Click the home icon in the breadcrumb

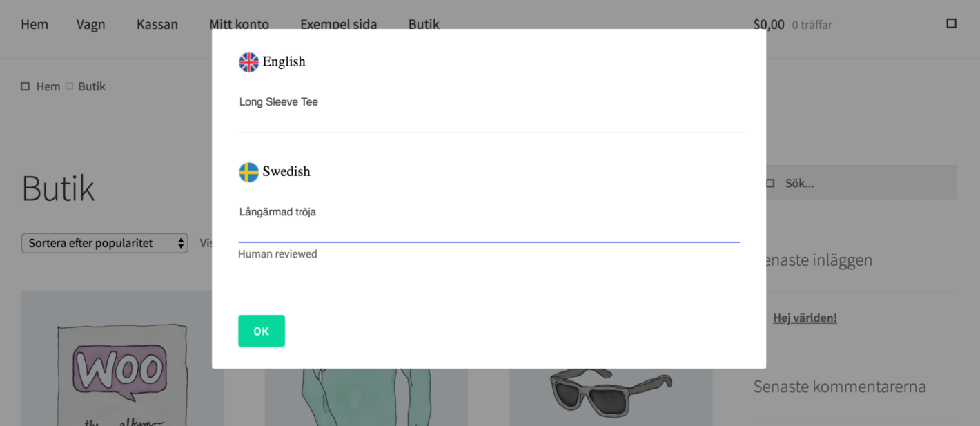(26, 87)
